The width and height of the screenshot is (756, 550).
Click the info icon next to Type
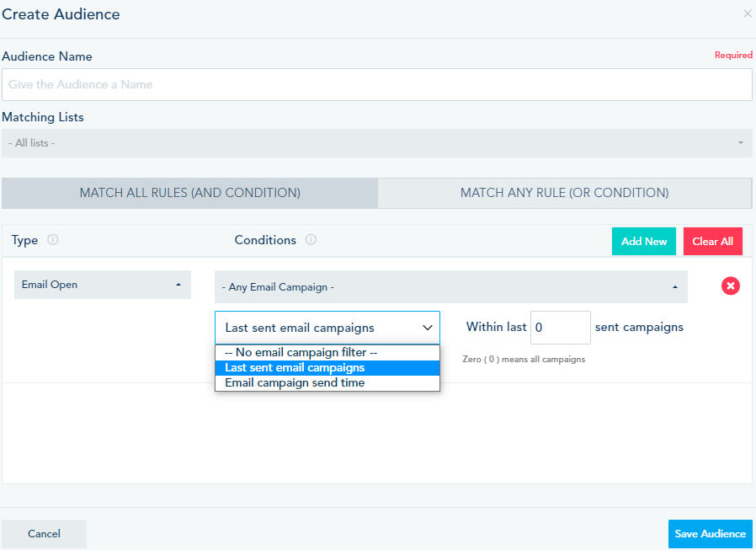point(53,240)
